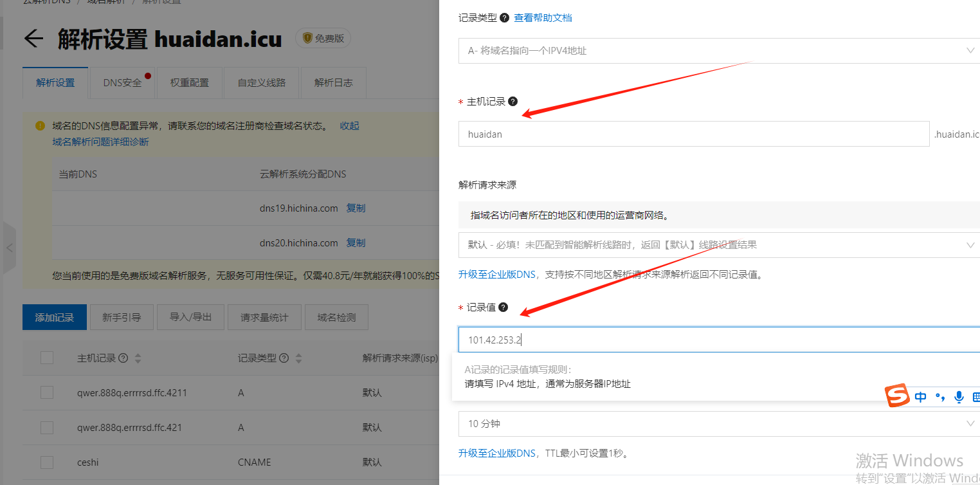Click the 域名检测 button

click(x=336, y=317)
